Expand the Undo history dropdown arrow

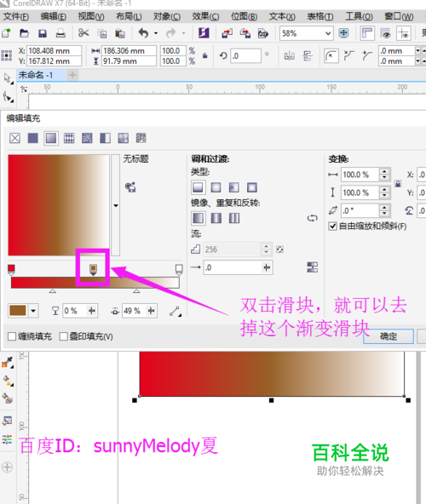pyautogui.click(x=156, y=33)
